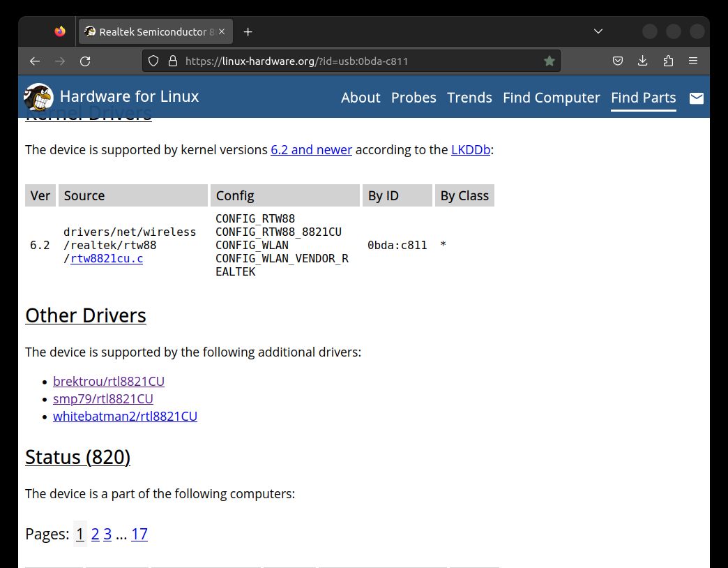Click the URL address bar
Screen dimensions: 728x568
point(356,61)
